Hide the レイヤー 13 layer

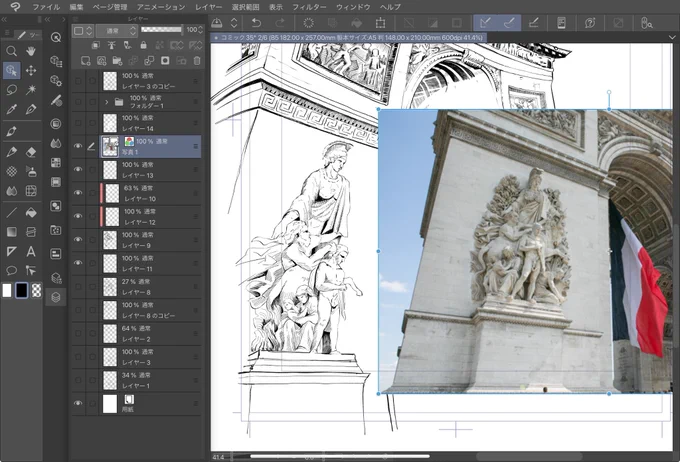pos(78,170)
